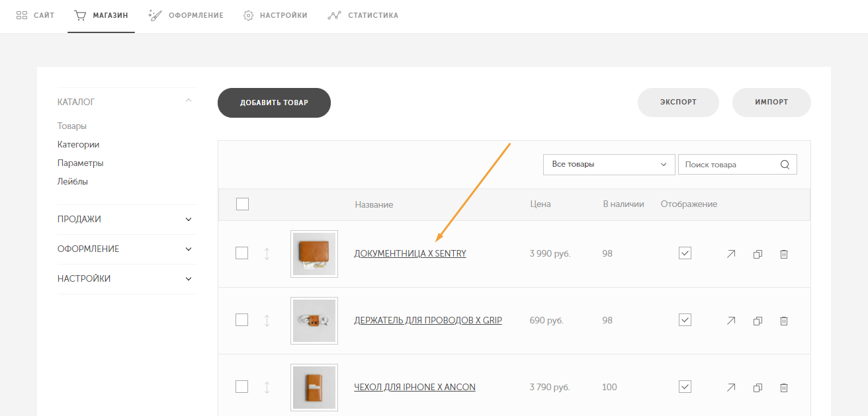Expand the Оформление sidebar section
Viewport: 868px width, 416px height.
(x=189, y=249)
